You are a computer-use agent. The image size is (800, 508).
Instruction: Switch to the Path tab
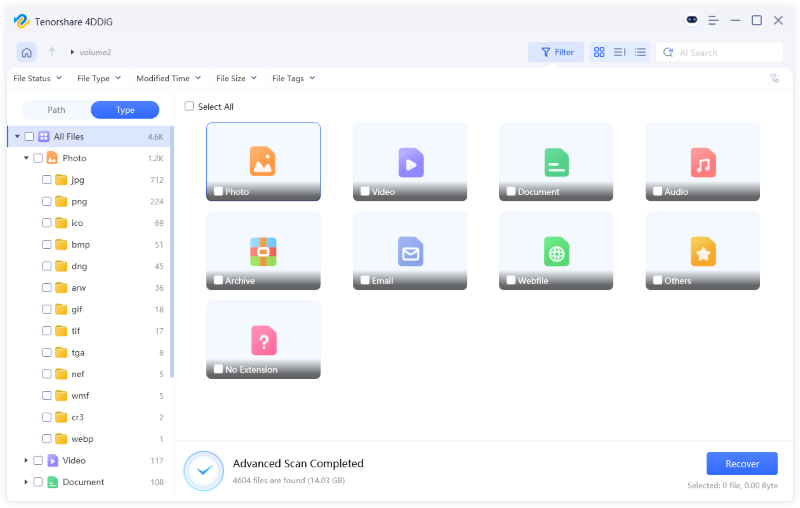pyautogui.click(x=56, y=110)
